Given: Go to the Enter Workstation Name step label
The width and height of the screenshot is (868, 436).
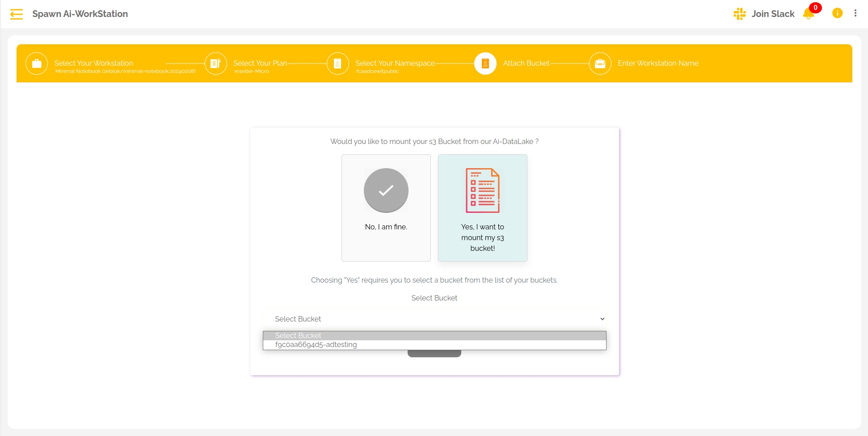Looking at the screenshot, I should 658,63.
